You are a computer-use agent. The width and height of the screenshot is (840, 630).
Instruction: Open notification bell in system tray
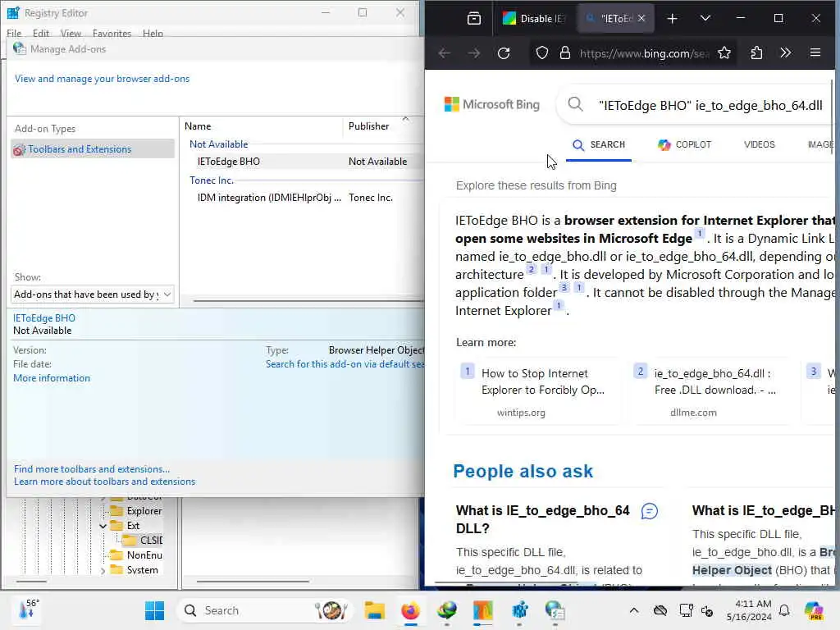[x=784, y=610]
